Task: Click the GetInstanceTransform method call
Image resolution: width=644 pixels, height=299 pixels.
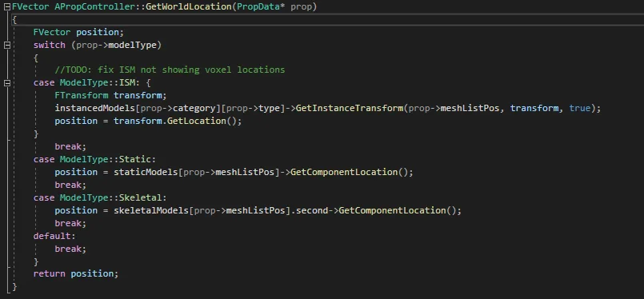Action: point(349,109)
